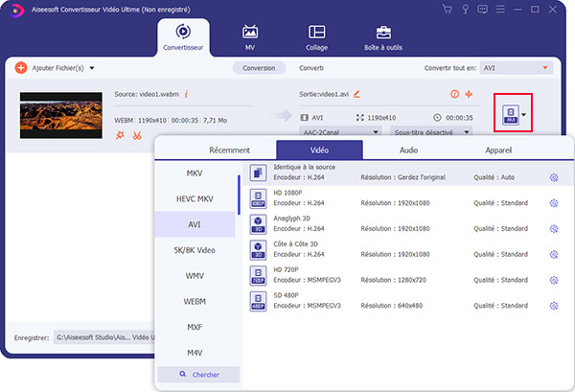Image resolution: width=575 pixels, height=392 pixels.
Task: Choose WEBM in the format list
Action: click(196, 301)
